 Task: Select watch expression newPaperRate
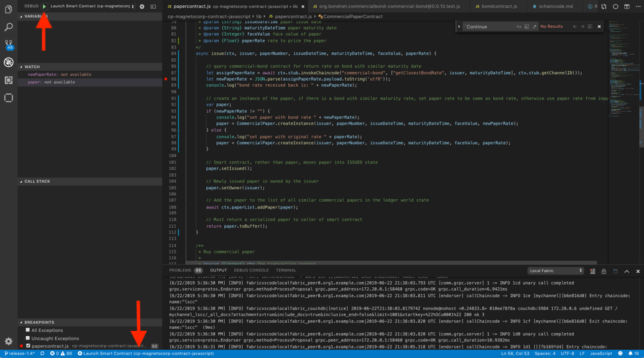89,74
